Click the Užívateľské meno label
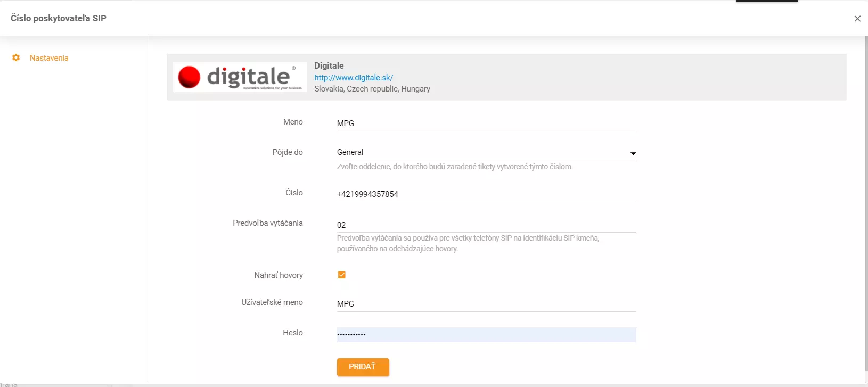Viewport: 868px width, 387px height. coord(272,302)
